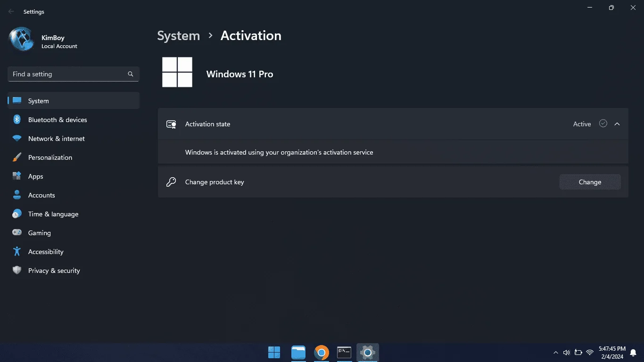Close the Settings window
This screenshot has width=644, height=362.
coord(633,8)
